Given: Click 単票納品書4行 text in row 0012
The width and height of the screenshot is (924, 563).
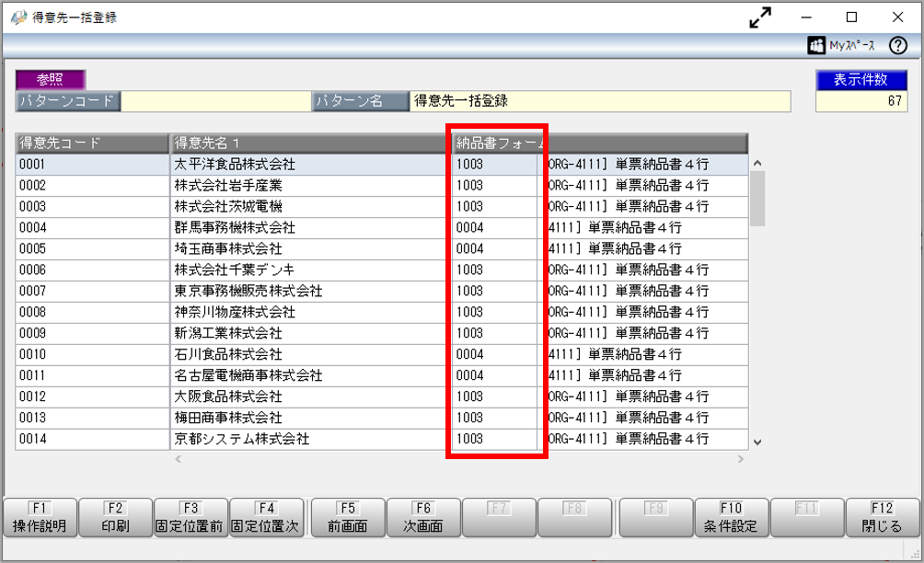Looking at the screenshot, I should [662, 396].
